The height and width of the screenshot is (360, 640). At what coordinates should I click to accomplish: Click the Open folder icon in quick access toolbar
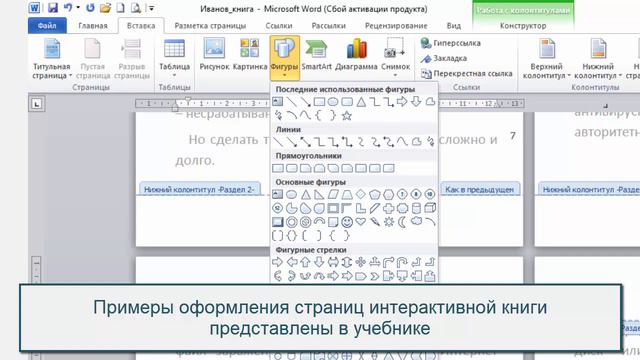(105, 8)
